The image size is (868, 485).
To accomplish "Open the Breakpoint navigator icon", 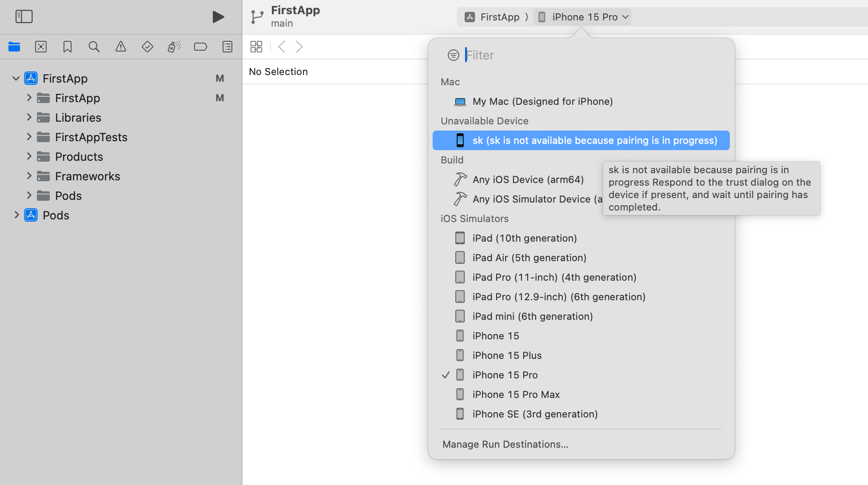I will 201,47.
